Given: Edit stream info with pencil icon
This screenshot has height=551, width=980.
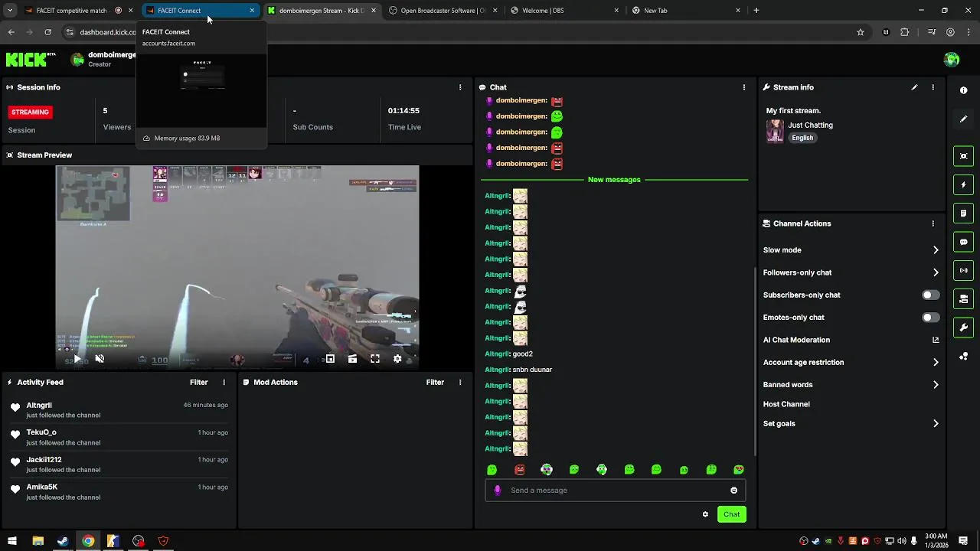Looking at the screenshot, I should pyautogui.click(x=914, y=87).
